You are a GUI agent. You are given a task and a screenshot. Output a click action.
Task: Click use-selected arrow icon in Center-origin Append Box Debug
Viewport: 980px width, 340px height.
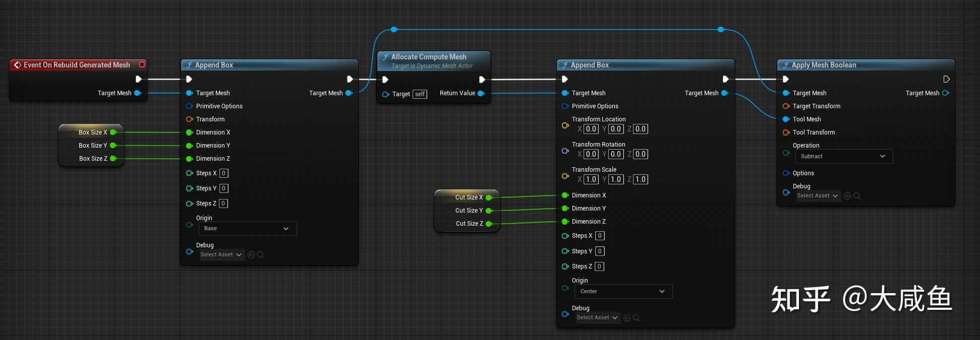click(x=627, y=318)
